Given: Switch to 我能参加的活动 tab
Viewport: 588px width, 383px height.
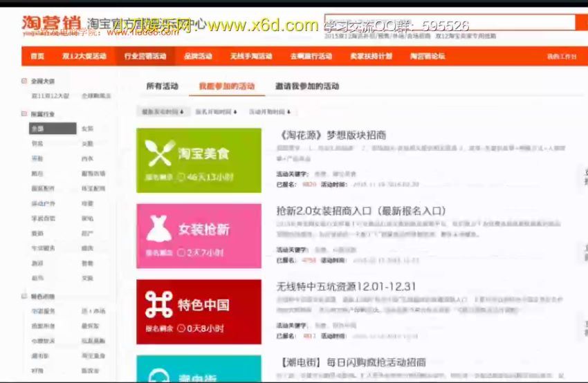Looking at the screenshot, I should [226, 86].
